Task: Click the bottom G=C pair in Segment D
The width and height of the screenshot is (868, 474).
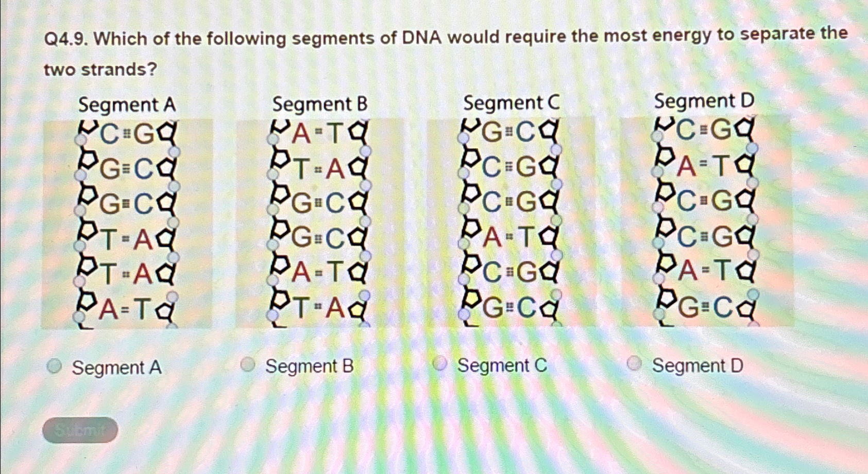Action: point(706,306)
